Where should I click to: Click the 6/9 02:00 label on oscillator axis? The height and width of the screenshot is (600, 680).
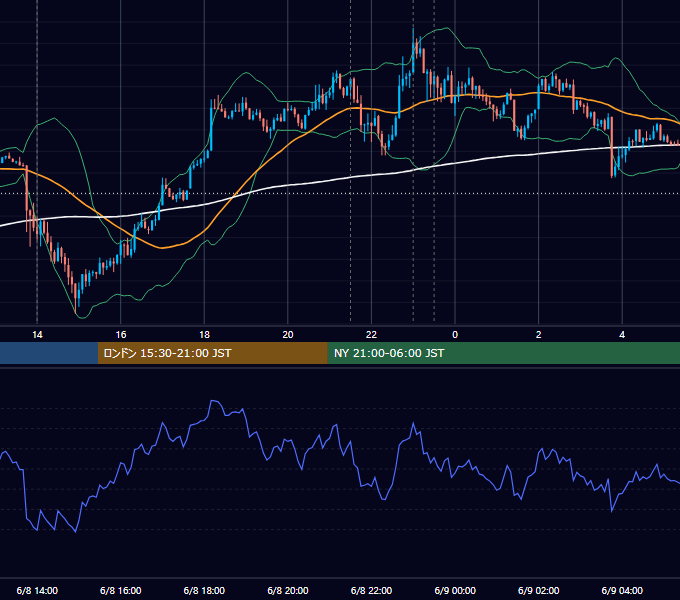tap(539, 590)
